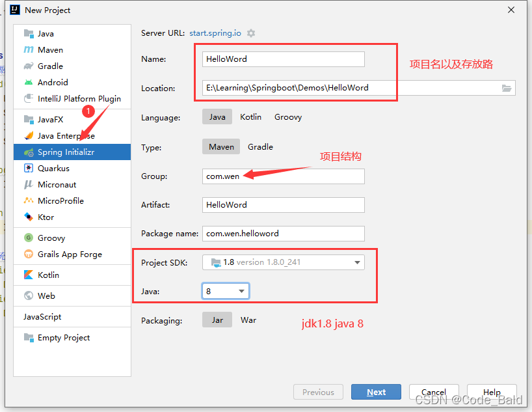Select Spring Initializr generator
The height and width of the screenshot is (412, 532).
[x=72, y=152]
